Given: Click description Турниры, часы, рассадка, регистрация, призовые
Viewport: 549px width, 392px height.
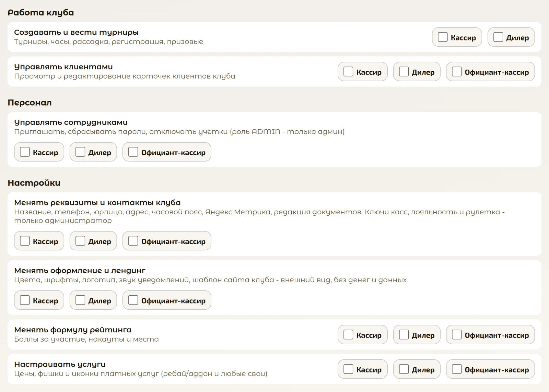Looking at the screenshot, I should point(109,42).
